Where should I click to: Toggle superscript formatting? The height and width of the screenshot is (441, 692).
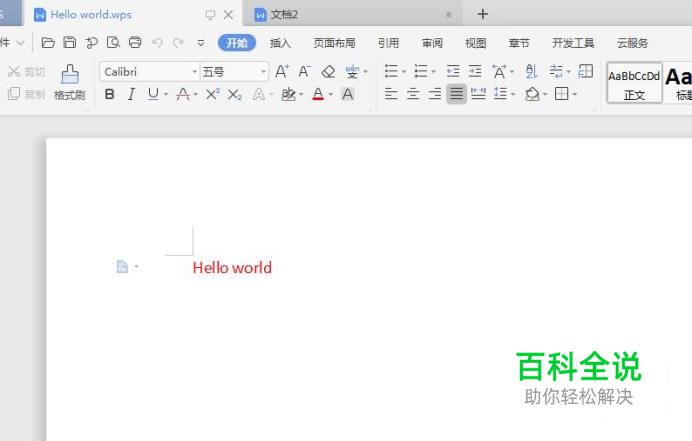click(212, 94)
